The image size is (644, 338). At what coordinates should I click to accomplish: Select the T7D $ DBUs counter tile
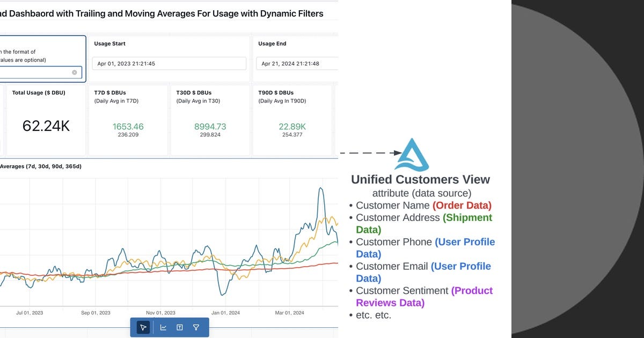pyautogui.click(x=128, y=119)
